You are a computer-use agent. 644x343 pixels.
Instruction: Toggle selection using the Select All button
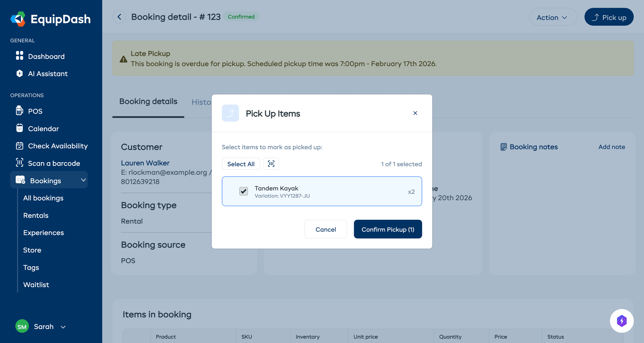click(241, 164)
